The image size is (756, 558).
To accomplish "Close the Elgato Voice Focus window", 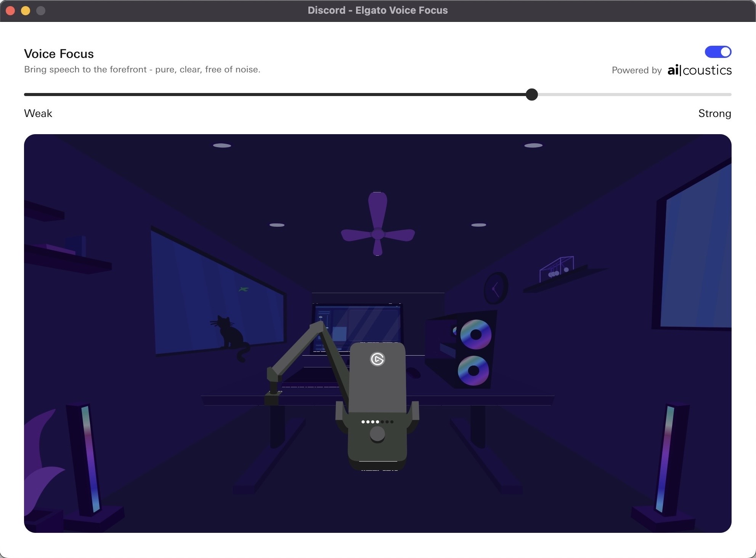I will coord(11,11).
